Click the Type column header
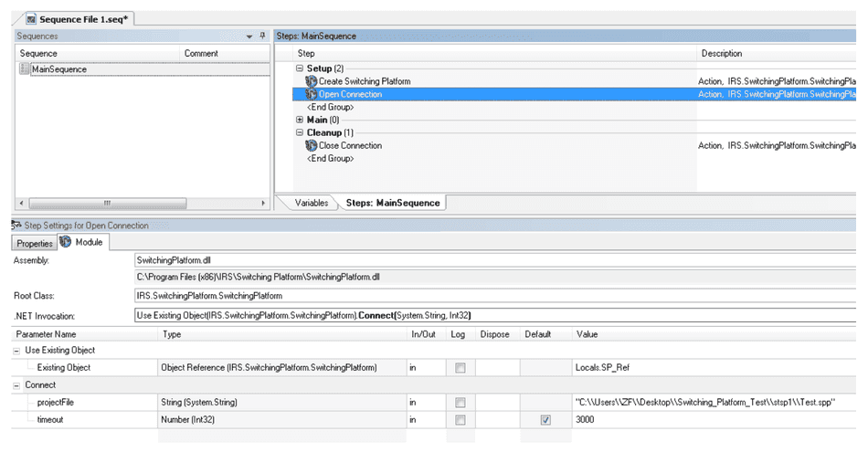The height and width of the screenshot is (452, 868). pos(282,334)
